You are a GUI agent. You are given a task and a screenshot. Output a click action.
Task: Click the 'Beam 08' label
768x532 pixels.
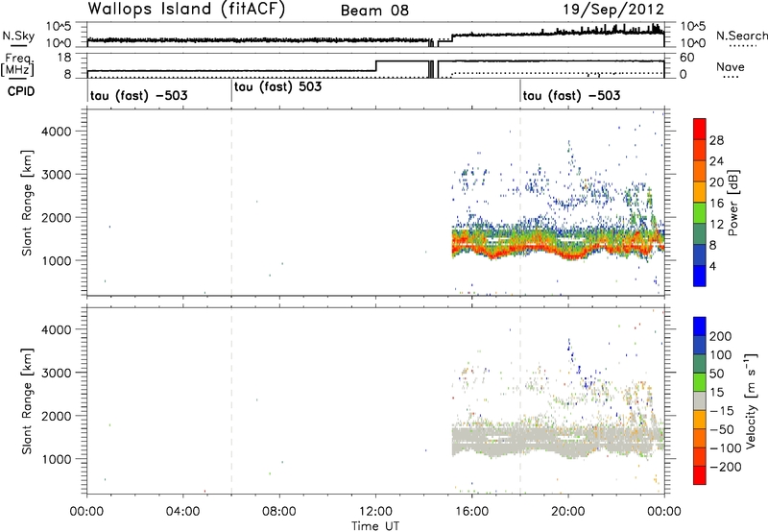[x=374, y=11]
